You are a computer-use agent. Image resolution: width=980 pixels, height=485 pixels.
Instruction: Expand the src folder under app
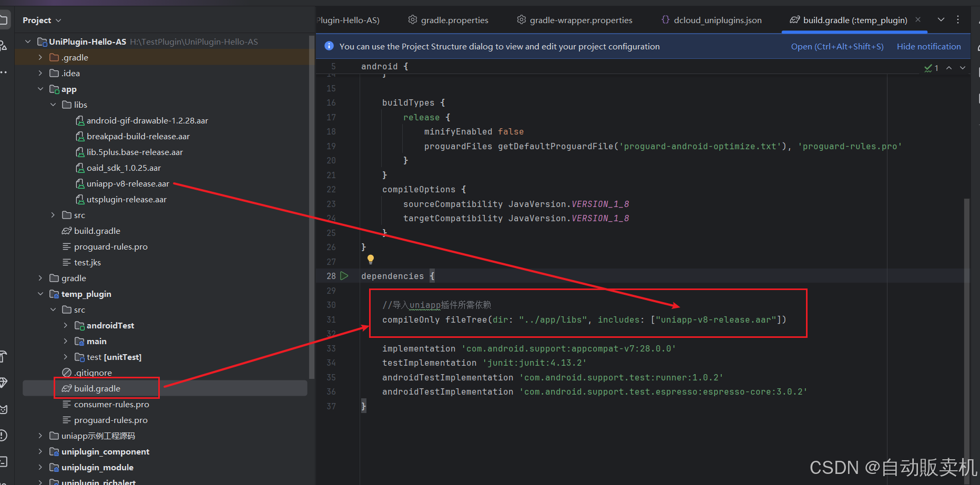53,215
